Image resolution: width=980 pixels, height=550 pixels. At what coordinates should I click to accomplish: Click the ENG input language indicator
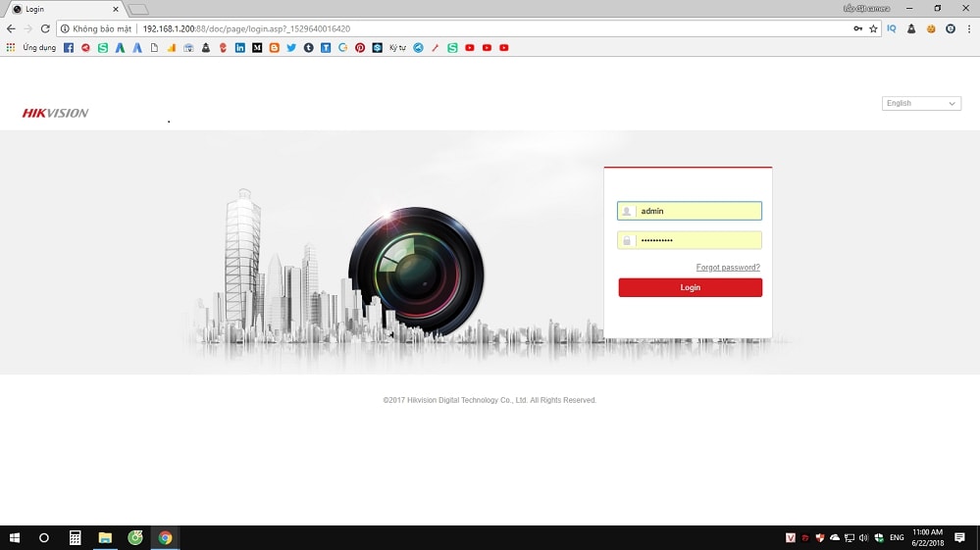tap(897, 537)
